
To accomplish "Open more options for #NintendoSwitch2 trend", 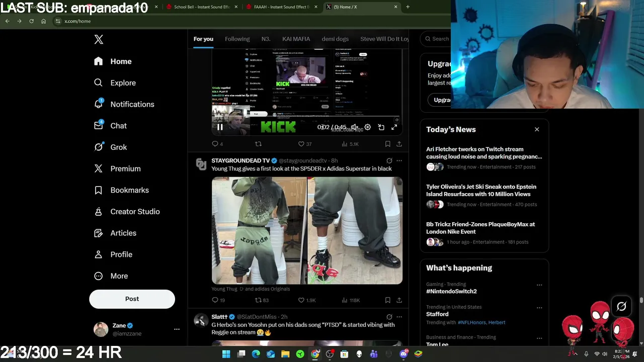I will click(539, 285).
